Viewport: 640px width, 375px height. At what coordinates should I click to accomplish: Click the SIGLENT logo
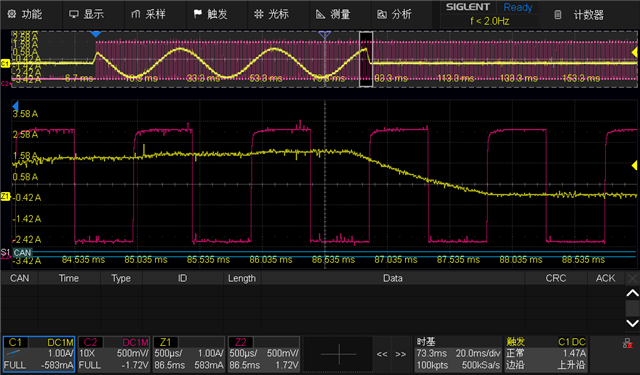pyautogui.click(x=468, y=7)
